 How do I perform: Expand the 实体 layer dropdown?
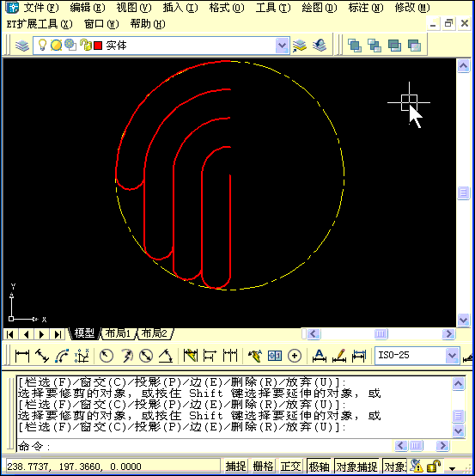[x=282, y=46]
